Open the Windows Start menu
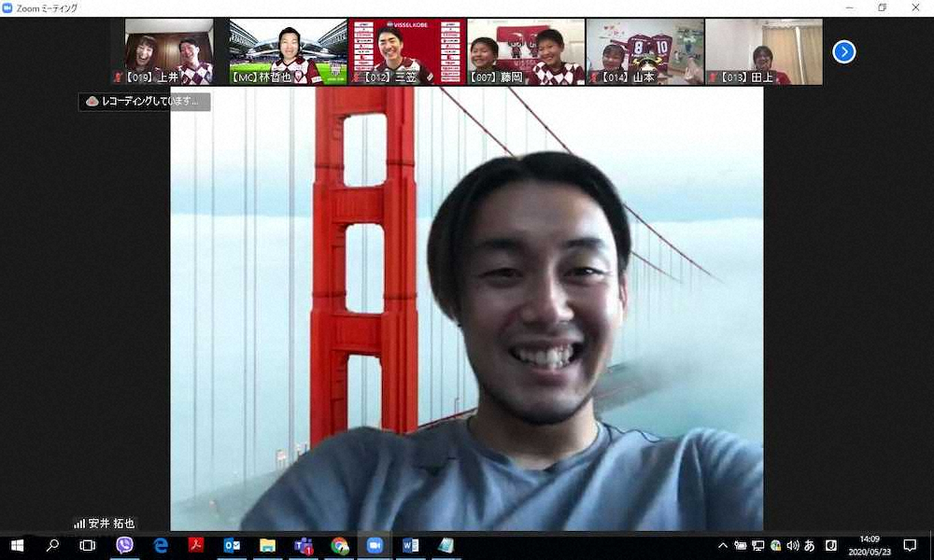This screenshot has width=934, height=560. 17,545
